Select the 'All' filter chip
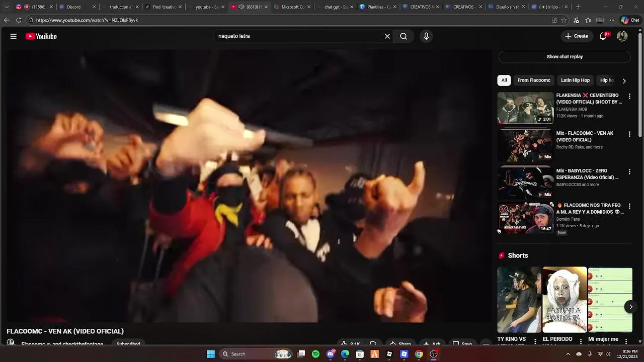Viewport: 644px width, 362px height. (504, 80)
